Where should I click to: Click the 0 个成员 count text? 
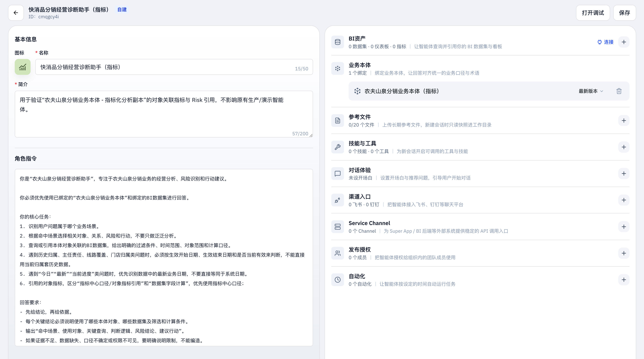tap(358, 258)
